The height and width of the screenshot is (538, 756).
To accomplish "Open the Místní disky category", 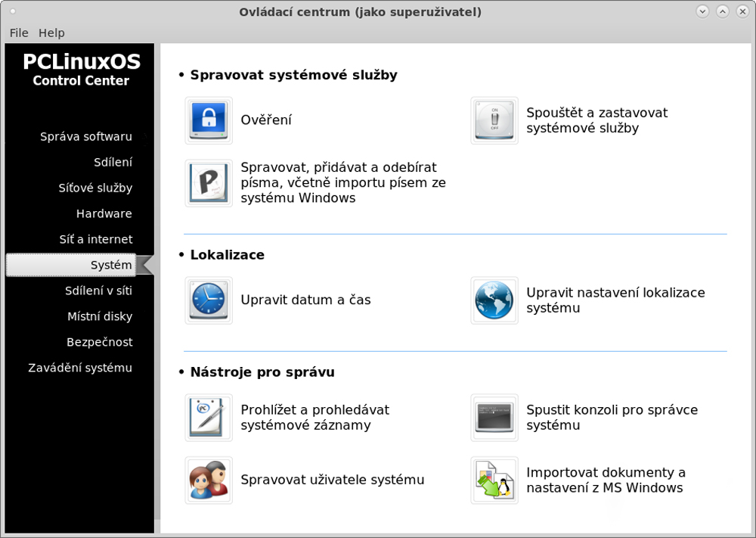I will [x=100, y=316].
